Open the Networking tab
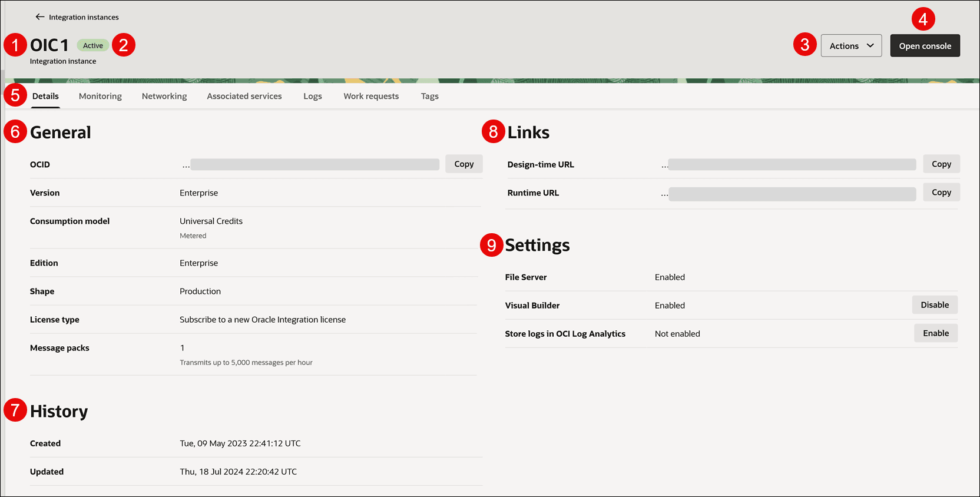The width and height of the screenshot is (980, 497). [164, 96]
